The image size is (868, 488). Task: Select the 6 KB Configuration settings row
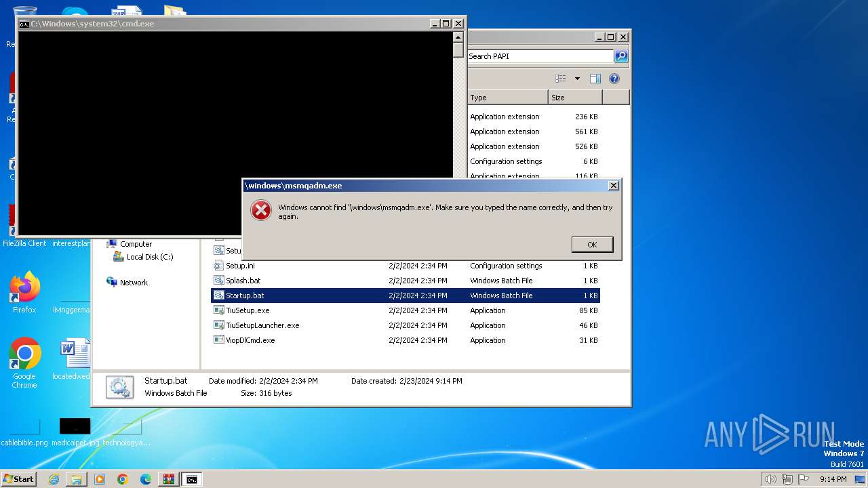click(534, 161)
